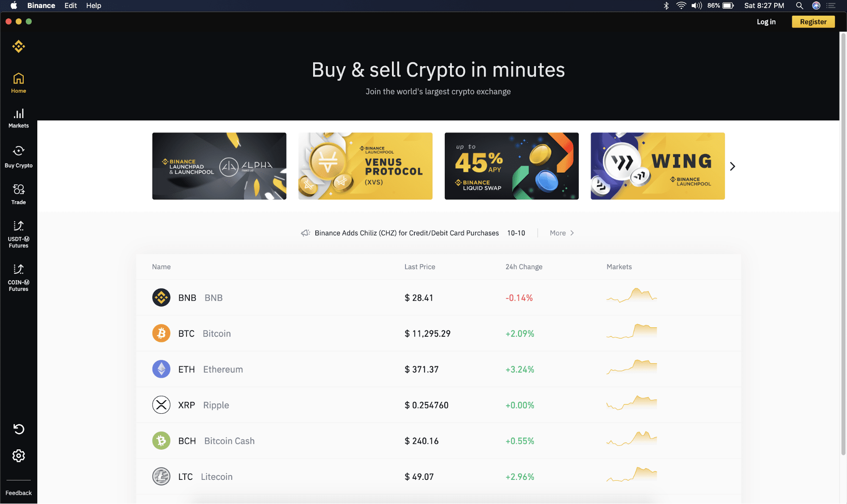Image resolution: width=847 pixels, height=504 pixels.
Task: Click the Settings gear sidebar icon
Action: (18, 455)
